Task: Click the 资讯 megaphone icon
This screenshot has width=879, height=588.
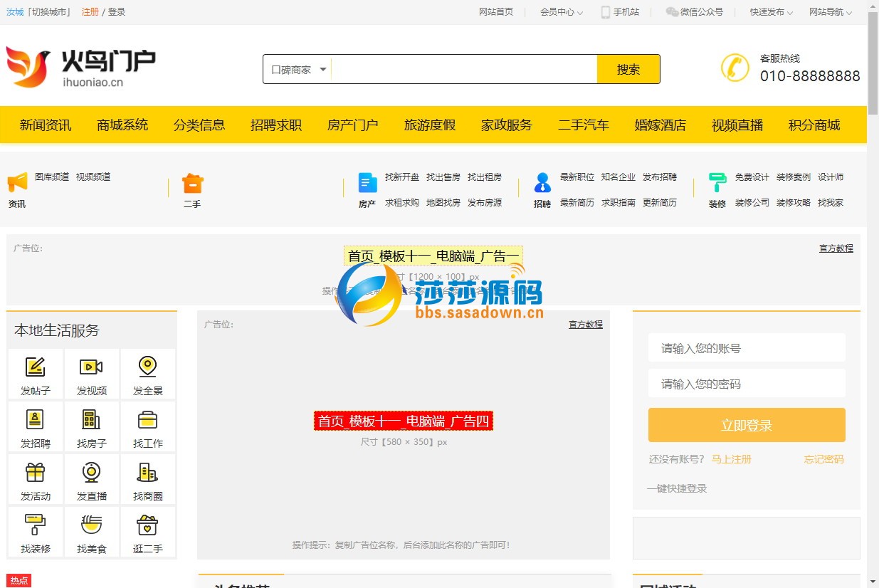Action: click(17, 182)
